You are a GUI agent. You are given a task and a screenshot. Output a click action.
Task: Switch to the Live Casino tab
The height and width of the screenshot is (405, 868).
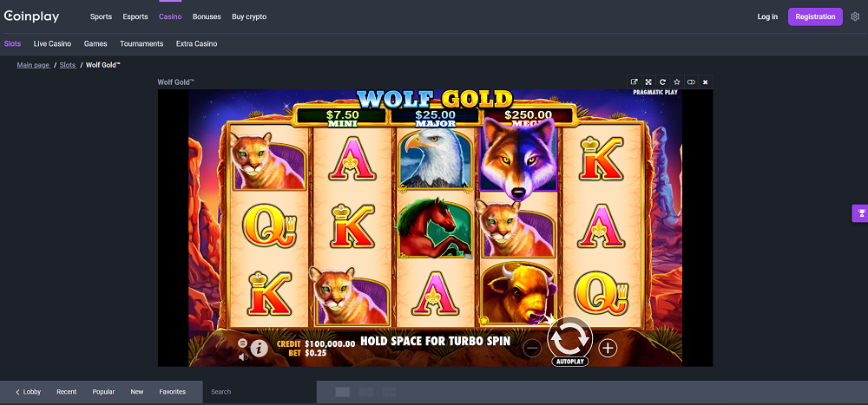click(x=52, y=43)
